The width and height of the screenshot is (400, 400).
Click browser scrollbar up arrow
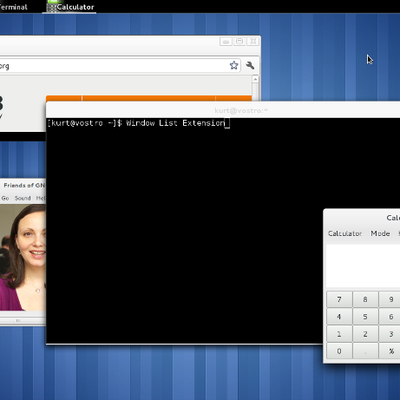click(x=255, y=79)
